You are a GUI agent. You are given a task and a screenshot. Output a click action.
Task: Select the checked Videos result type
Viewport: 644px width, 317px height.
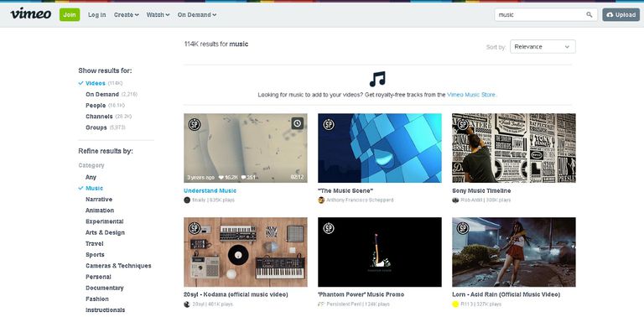pos(96,83)
